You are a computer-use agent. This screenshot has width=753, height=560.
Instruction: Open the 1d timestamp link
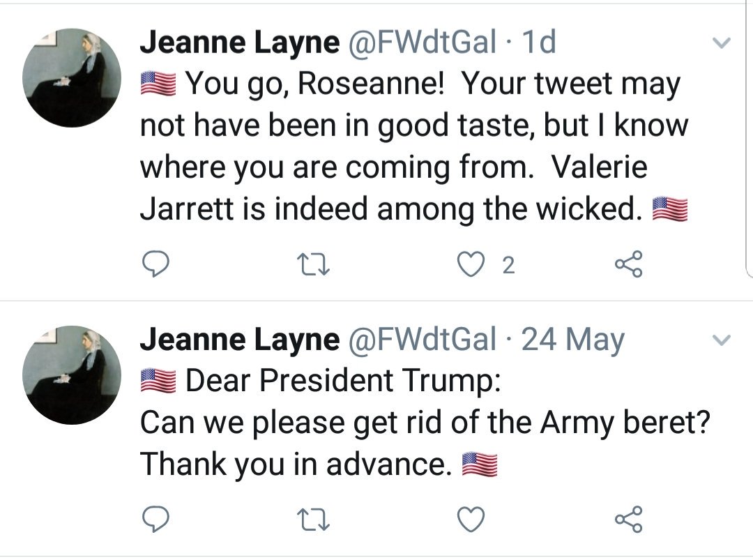(539, 42)
